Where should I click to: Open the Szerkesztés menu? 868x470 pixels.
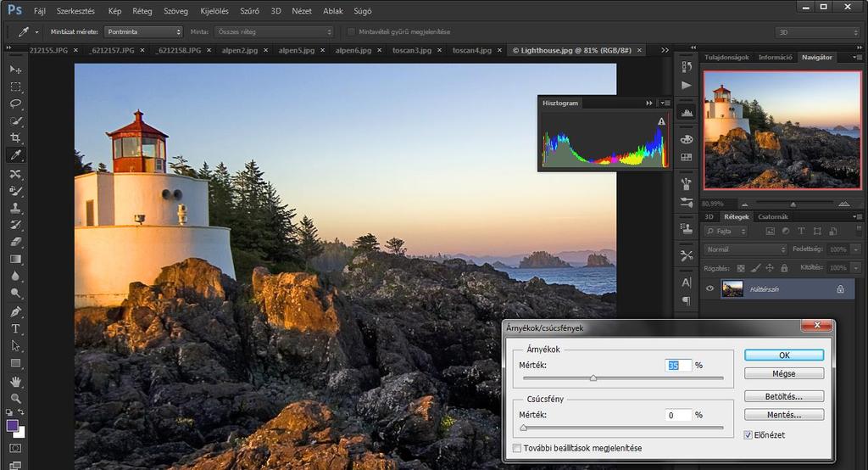pos(75,10)
